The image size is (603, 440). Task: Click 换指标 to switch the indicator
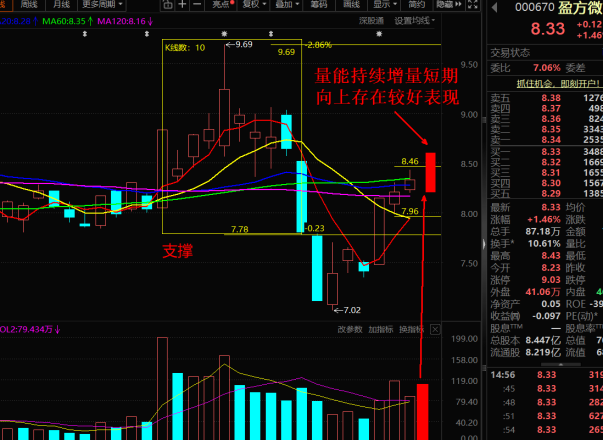point(411,330)
